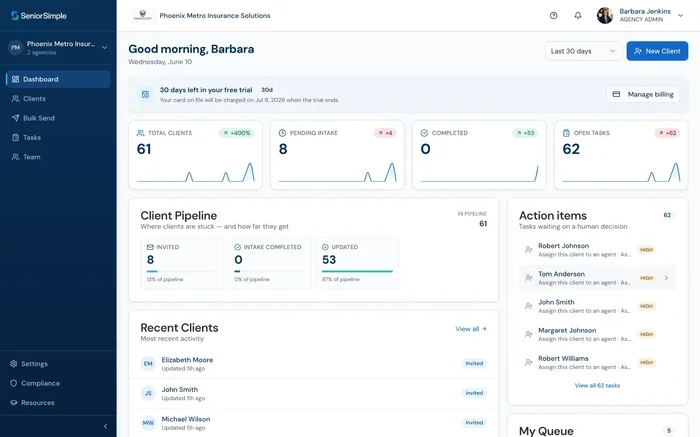Click the +53 Completed badge
Screen dimensions: 700x437
[525, 133]
